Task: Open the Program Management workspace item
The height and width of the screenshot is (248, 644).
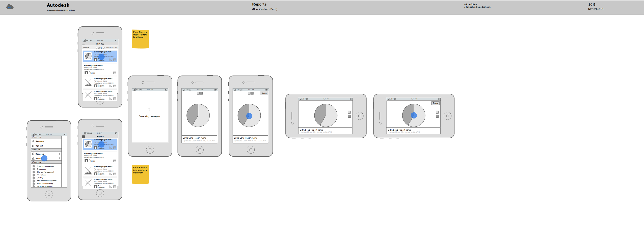Action: [x=45, y=166]
